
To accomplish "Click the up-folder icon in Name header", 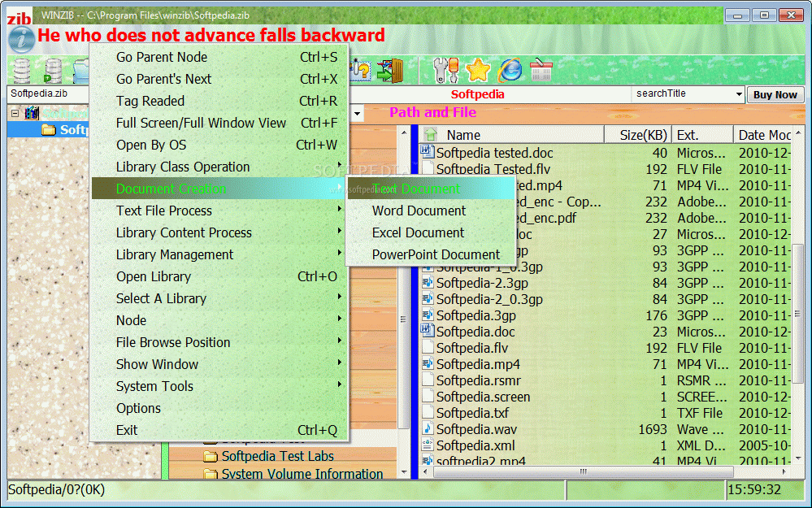I will 430,135.
